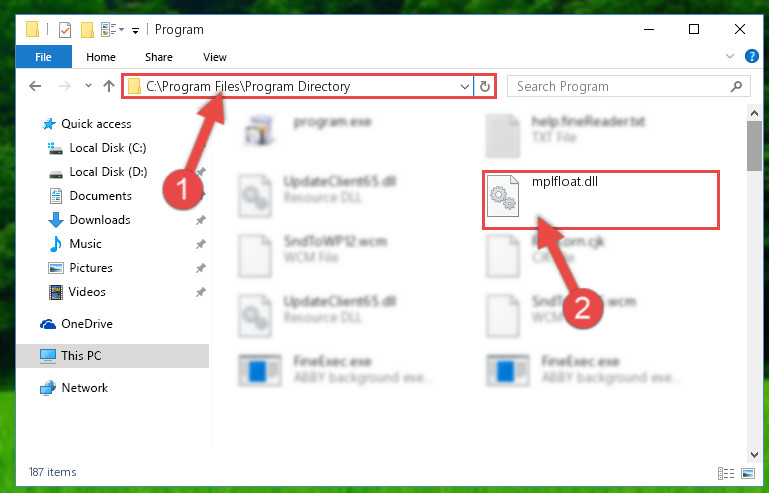769x493 pixels.
Task: Open the Share ribbon tab
Action: [158, 57]
